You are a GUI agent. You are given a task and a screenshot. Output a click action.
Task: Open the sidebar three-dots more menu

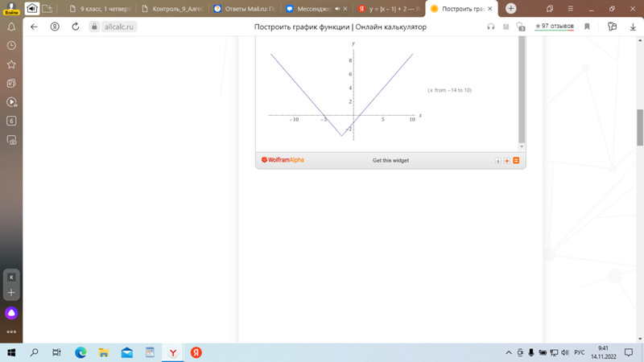click(11, 331)
